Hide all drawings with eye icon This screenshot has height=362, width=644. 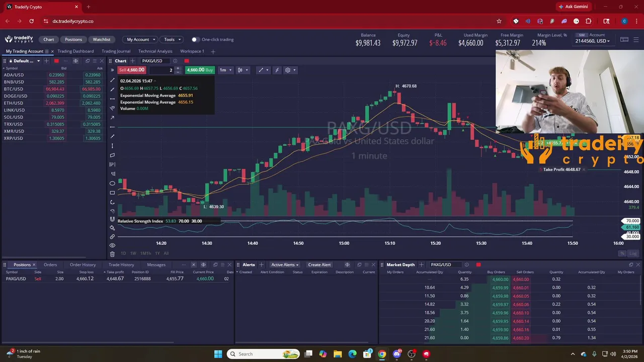pos(112,245)
